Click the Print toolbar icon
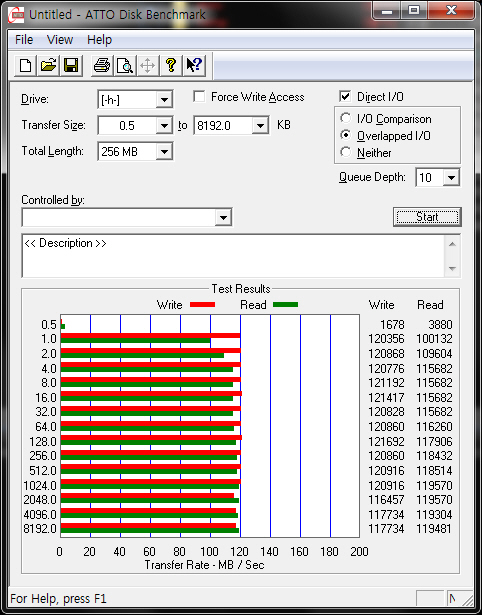Screen dimensions: 482x615 pos(102,65)
